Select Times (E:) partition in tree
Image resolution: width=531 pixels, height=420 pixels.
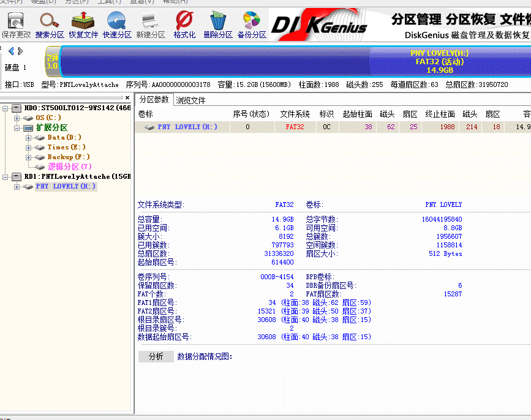(x=66, y=147)
